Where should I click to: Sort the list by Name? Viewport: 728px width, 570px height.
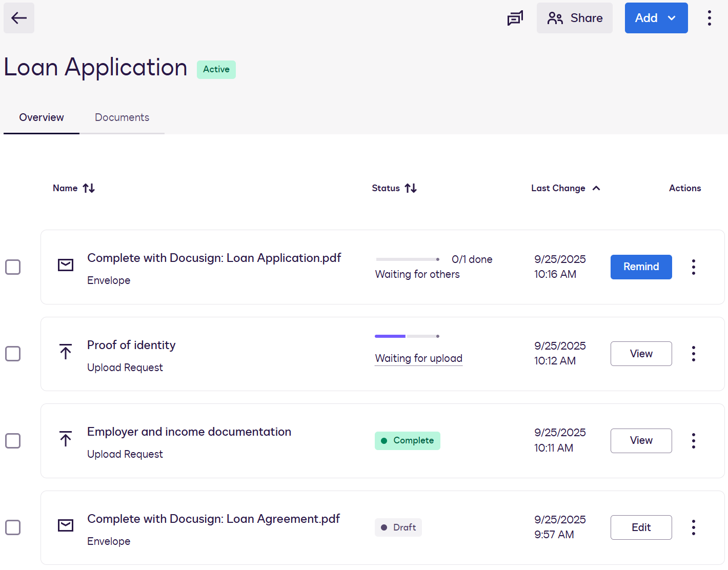pos(74,188)
